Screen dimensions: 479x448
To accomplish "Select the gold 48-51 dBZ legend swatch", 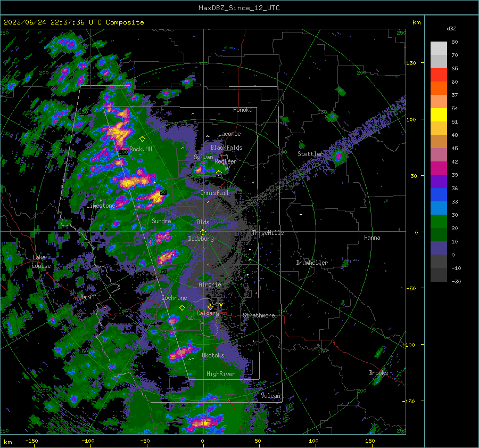I will 439,128.
